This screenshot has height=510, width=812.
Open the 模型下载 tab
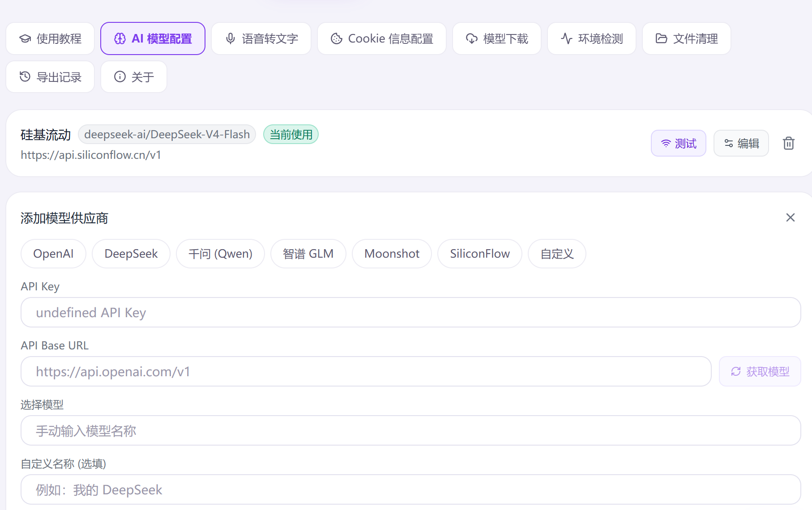tap(496, 38)
